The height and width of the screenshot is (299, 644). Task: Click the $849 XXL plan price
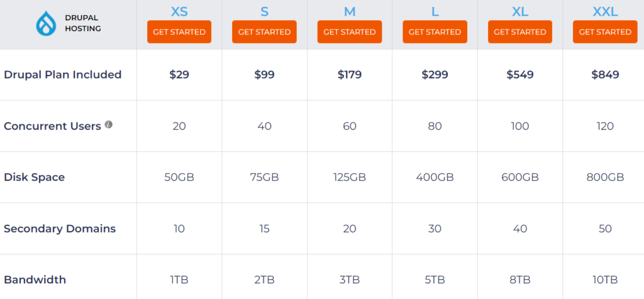click(x=605, y=75)
